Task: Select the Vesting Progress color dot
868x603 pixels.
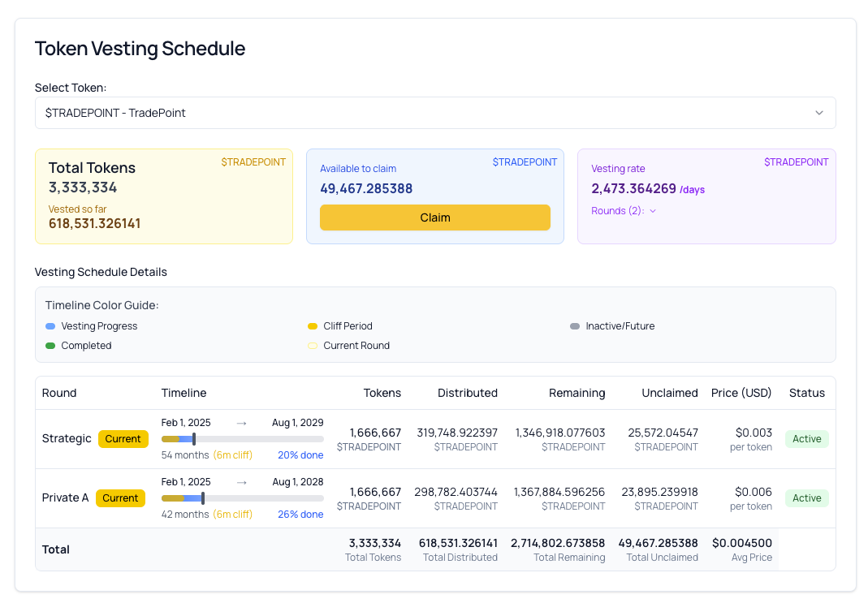Action: click(x=50, y=325)
